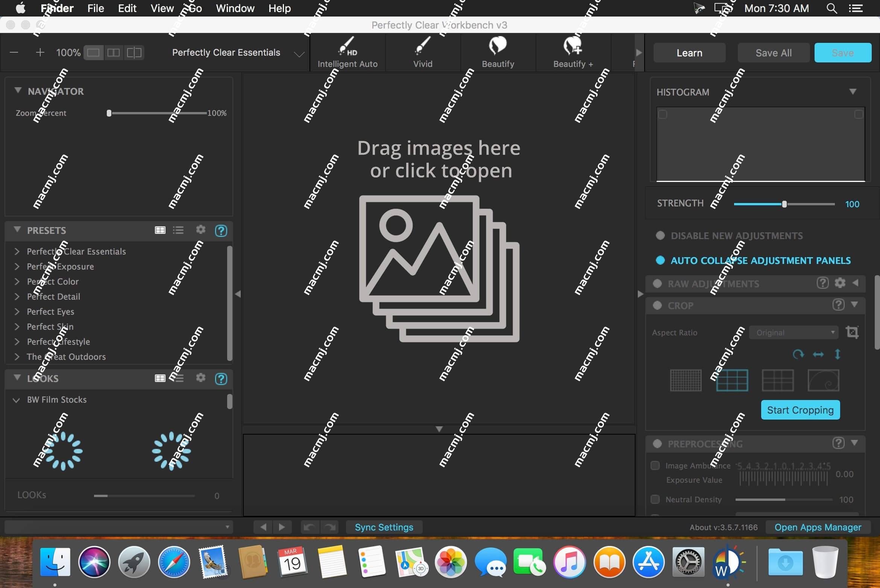Drag the Strength slider to adjust value
The image size is (880, 588).
[784, 204]
